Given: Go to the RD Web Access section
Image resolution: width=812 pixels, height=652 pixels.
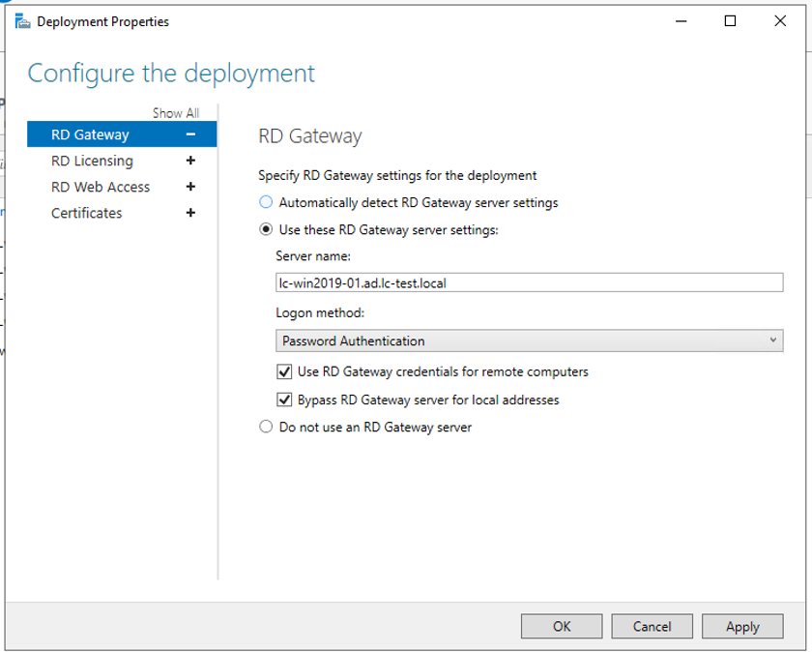Looking at the screenshot, I should 101,187.
